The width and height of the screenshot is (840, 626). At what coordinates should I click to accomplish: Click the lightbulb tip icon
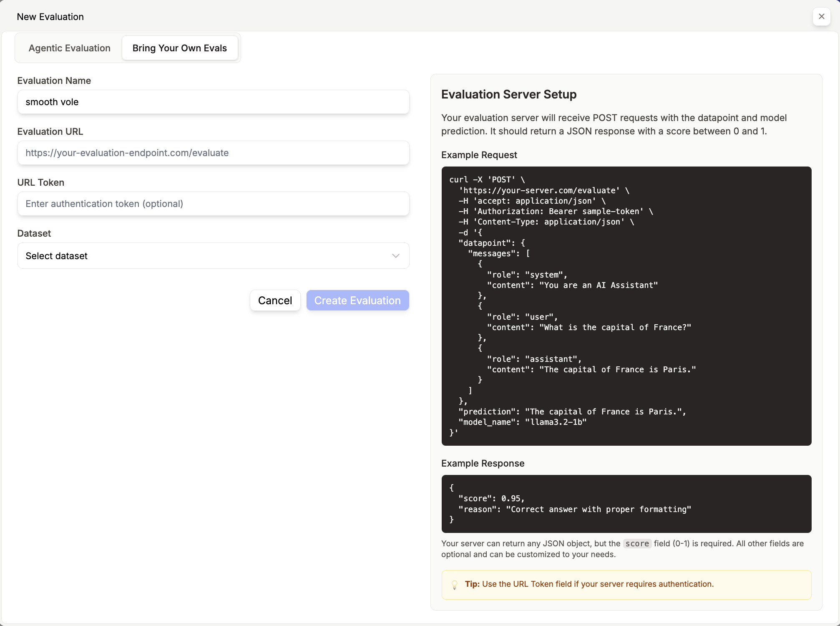pos(455,585)
